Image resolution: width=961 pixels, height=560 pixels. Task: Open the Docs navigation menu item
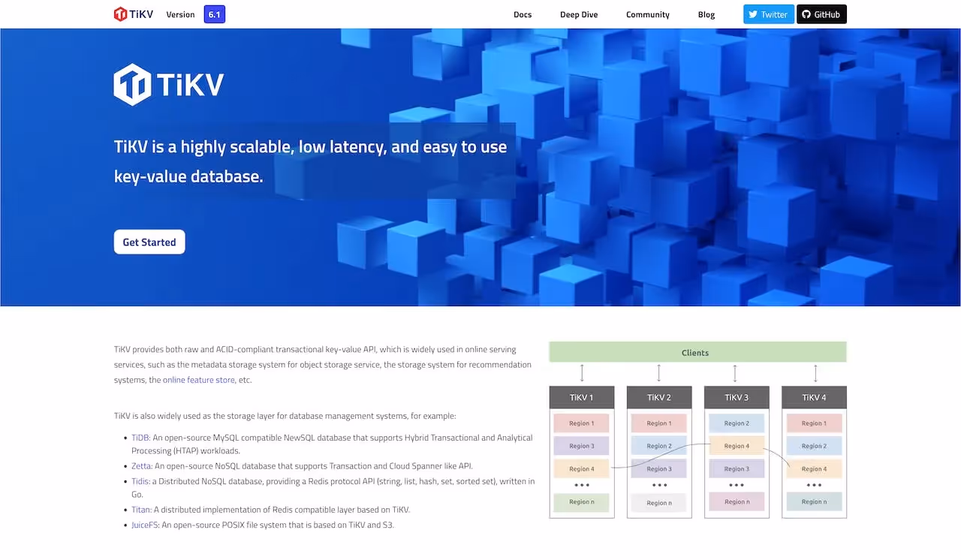click(523, 14)
